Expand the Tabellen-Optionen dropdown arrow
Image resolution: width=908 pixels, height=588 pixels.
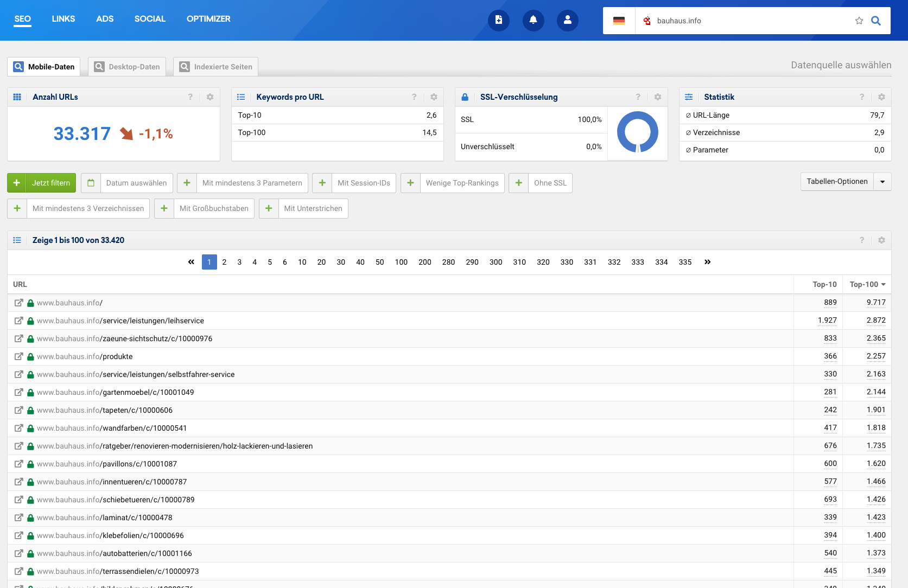point(882,182)
